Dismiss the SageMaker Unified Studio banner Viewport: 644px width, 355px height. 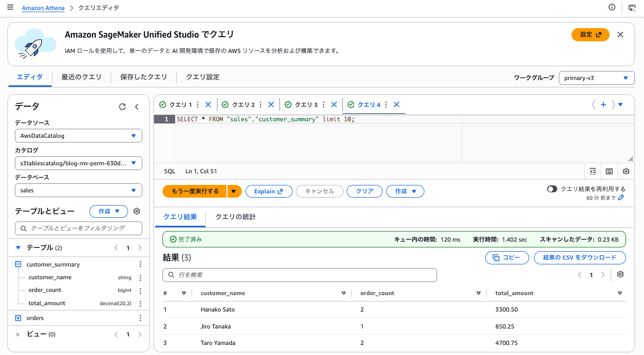620,34
